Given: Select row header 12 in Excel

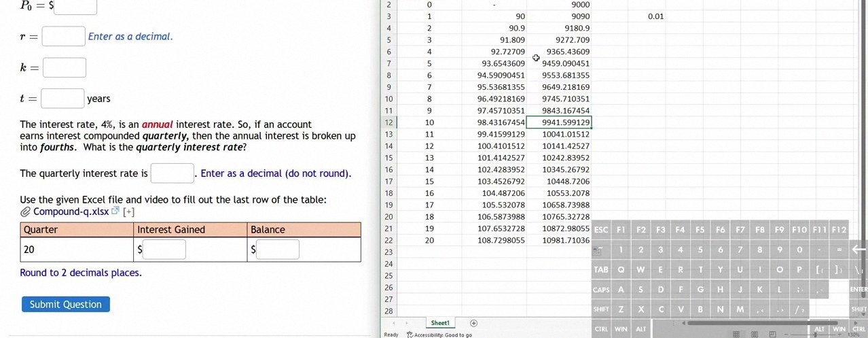Looking at the screenshot, I should 389,122.
